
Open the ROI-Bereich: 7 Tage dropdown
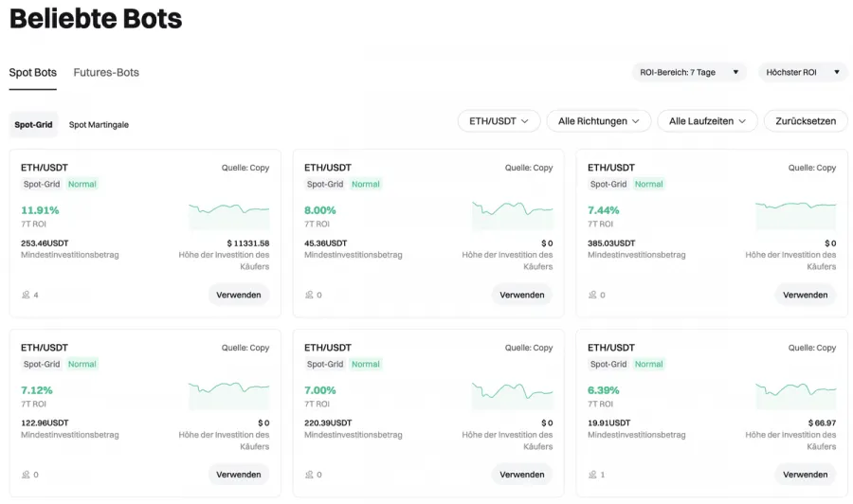click(689, 72)
